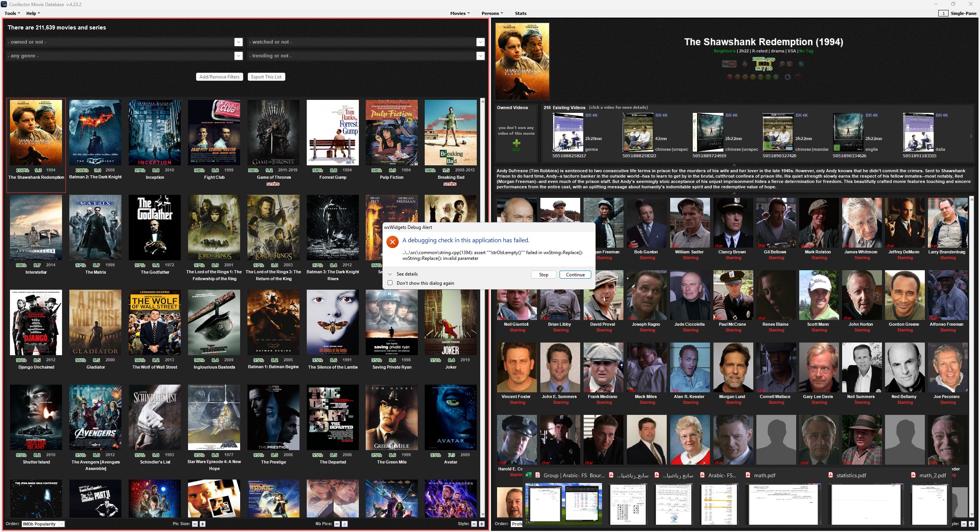Open Bob Gunton's cast photo

pos(647,223)
